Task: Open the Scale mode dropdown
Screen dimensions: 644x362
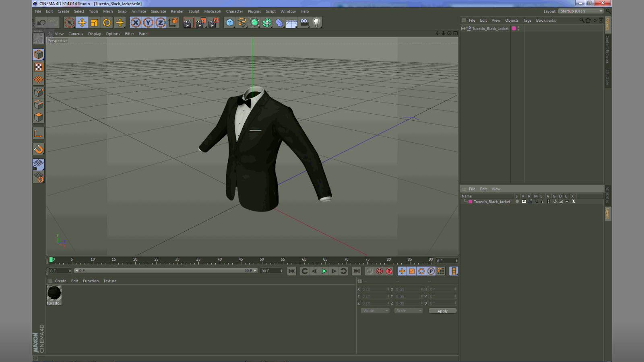Action: point(409,311)
